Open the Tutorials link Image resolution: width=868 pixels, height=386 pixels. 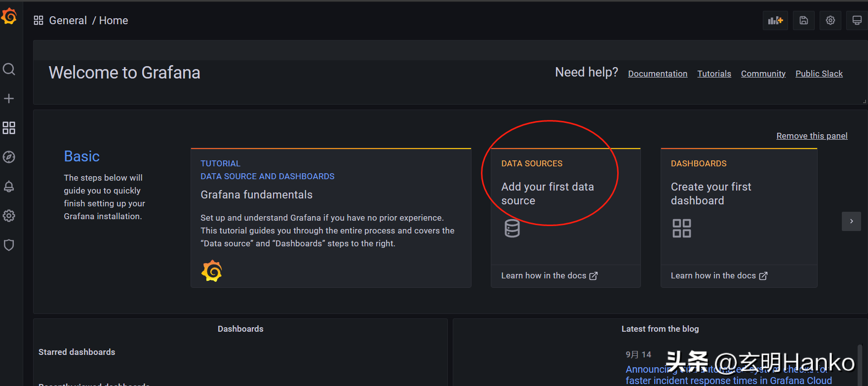(714, 74)
